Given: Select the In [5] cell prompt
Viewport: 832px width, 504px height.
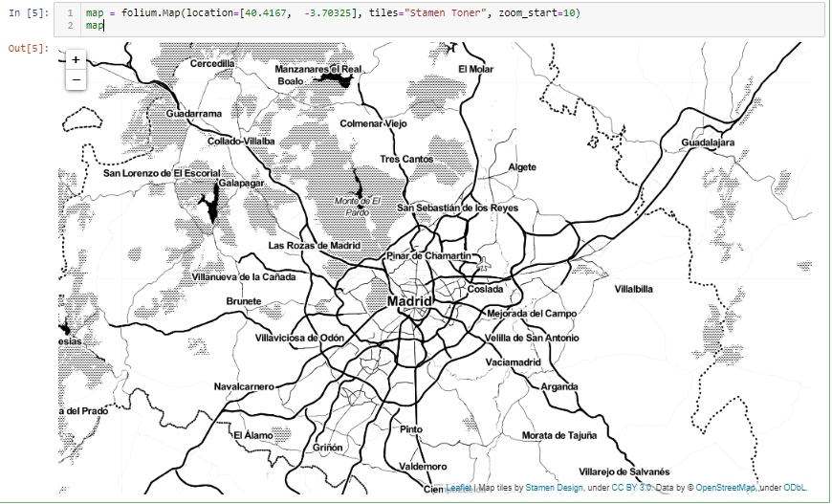Looking at the screenshot, I should [26, 13].
